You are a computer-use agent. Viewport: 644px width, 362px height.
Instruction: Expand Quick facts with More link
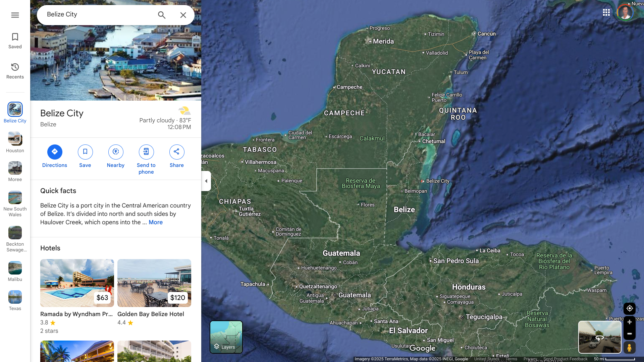156,222
